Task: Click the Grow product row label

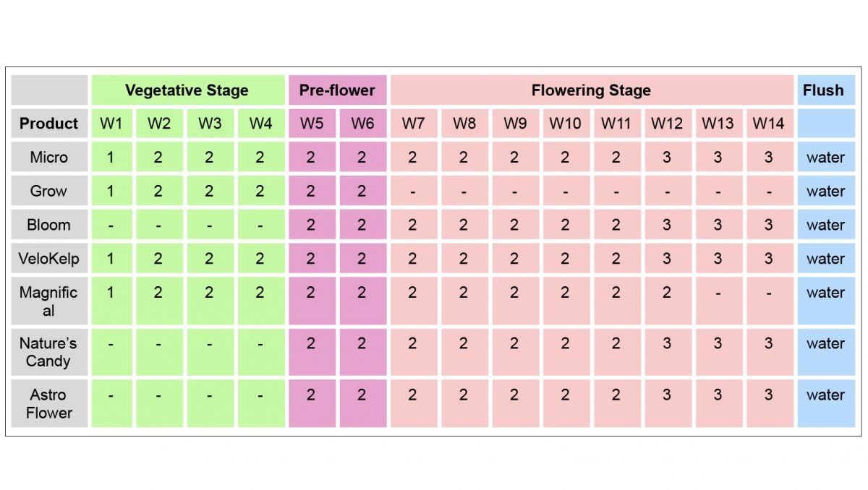Action: (x=48, y=192)
